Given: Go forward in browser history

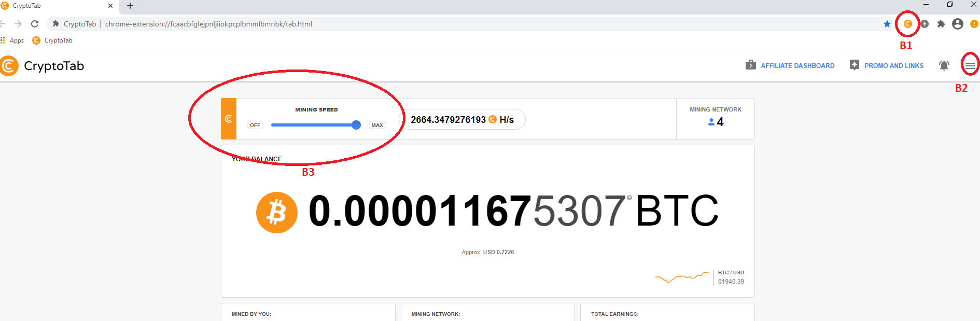Looking at the screenshot, I should (18, 24).
